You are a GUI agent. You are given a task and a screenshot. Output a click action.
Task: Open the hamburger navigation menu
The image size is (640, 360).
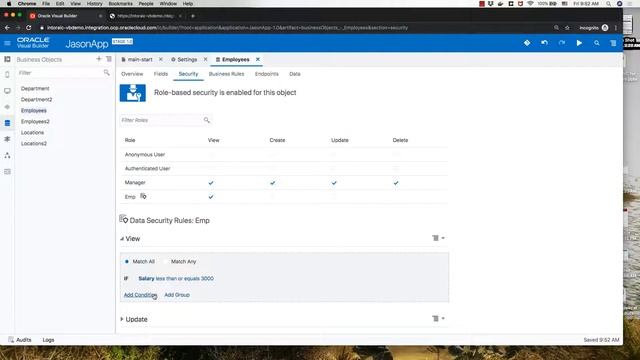coord(7,43)
